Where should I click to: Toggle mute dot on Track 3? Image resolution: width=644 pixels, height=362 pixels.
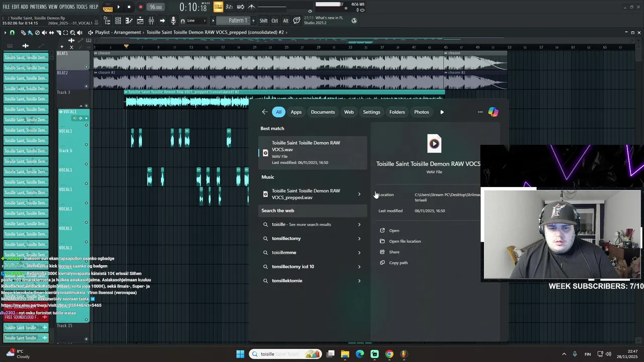(x=87, y=106)
